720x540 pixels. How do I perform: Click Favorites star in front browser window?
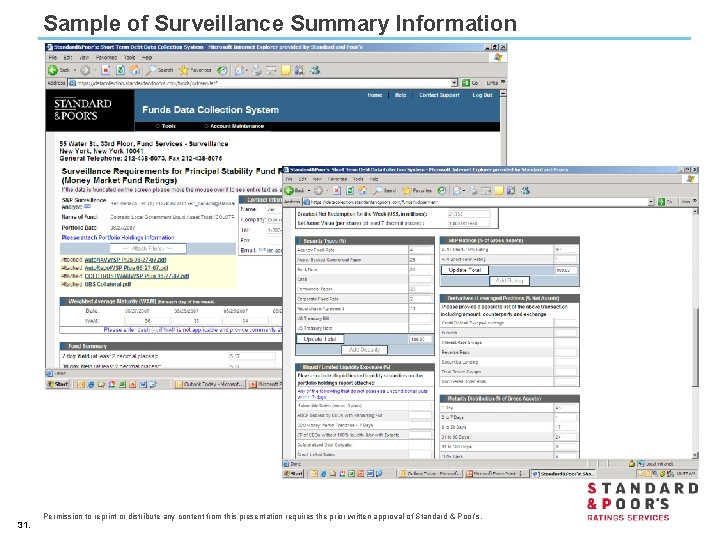pyautogui.click(x=407, y=190)
